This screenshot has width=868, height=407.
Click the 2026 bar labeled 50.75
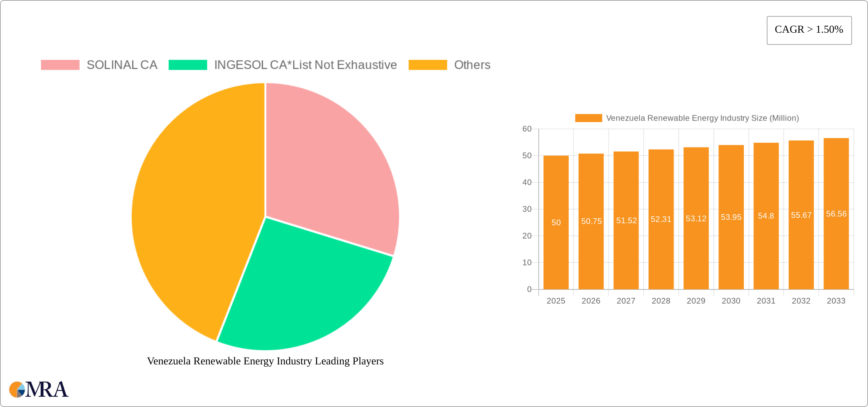click(x=591, y=221)
